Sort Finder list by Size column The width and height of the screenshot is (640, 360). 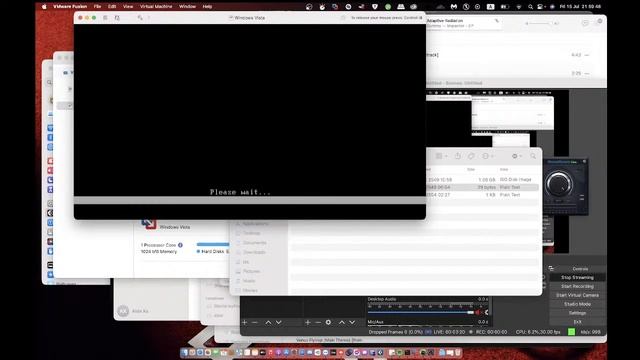[x=471, y=169]
